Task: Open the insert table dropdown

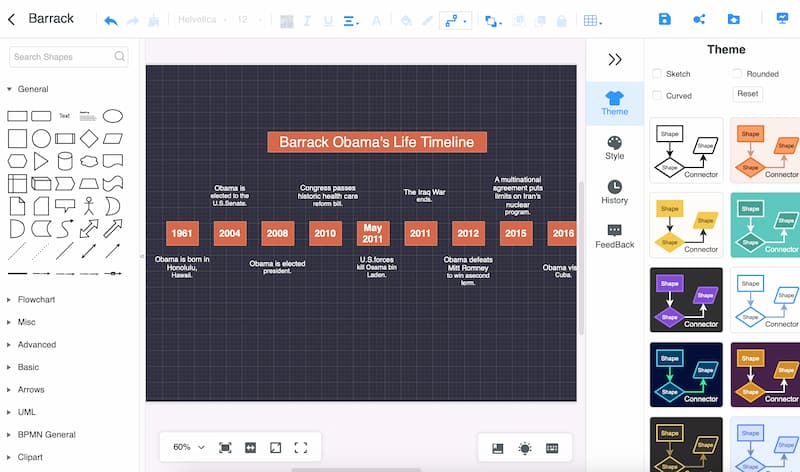Action: [x=592, y=20]
